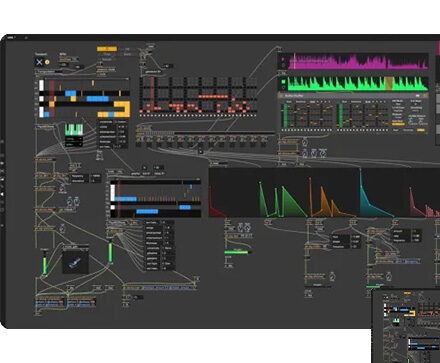Click the window title text at top left
440x363 pixels.
(11, 37)
